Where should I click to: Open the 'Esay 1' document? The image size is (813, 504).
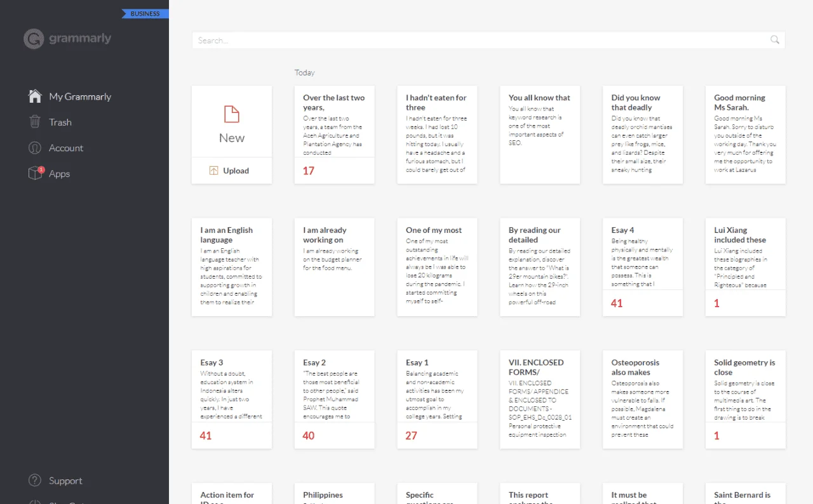tap(438, 400)
